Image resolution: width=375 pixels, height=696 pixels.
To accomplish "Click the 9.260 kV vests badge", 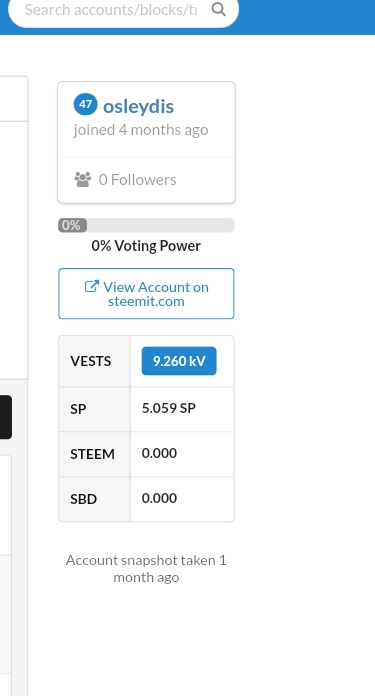I will point(179,361).
